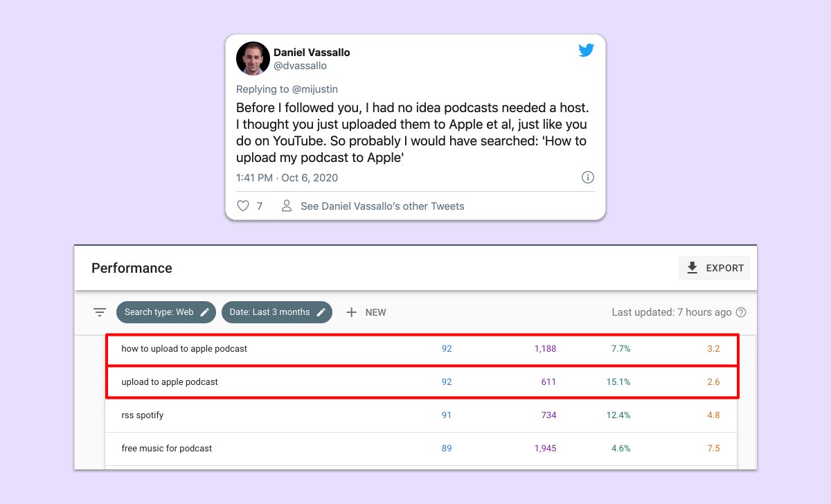This screenshot has height=504, width=831.
Task: Click the help icon next to Last updated
Action: 741,312
